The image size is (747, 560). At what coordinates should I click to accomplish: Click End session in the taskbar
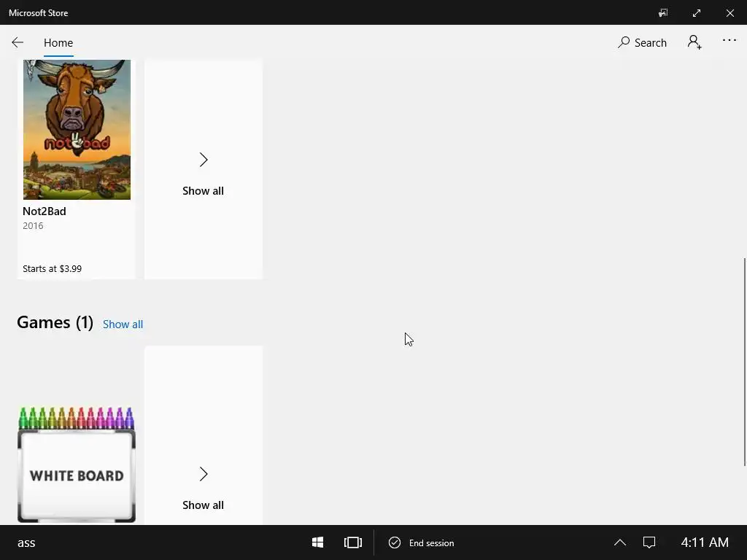[422, 542]
